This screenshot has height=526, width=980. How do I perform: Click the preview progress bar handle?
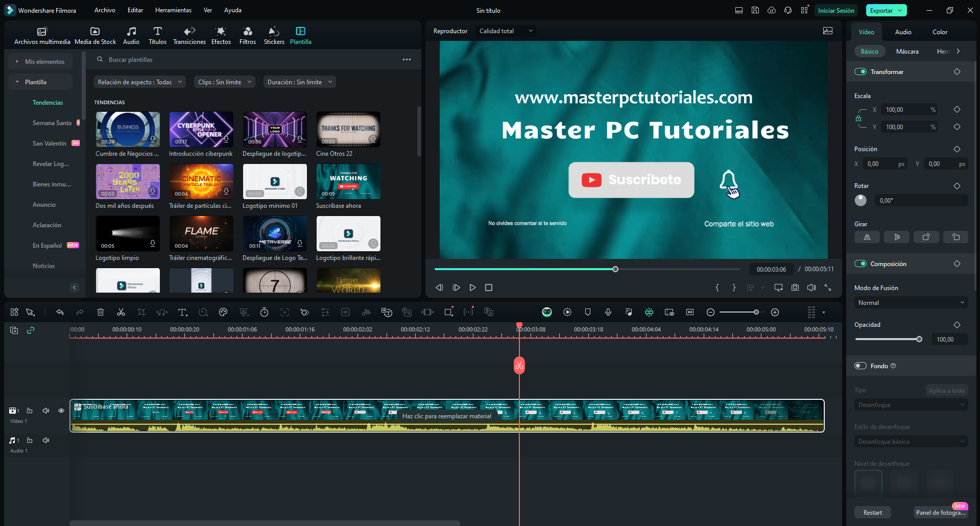pos(615,269)
